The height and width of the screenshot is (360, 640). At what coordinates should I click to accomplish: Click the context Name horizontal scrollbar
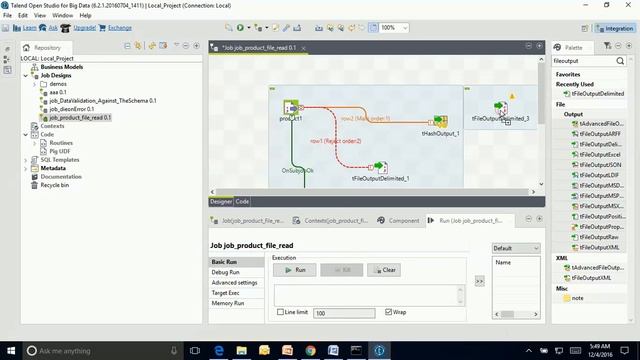click(516, 314)
